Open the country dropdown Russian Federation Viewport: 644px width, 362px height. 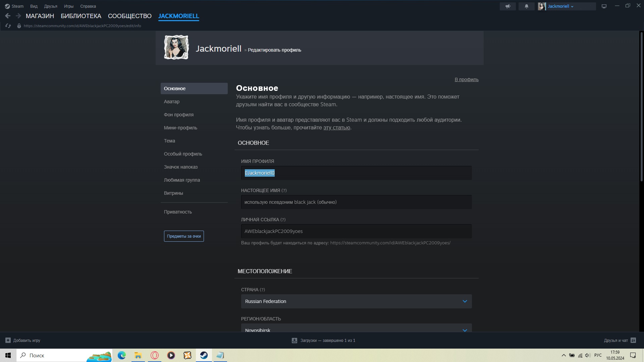(x=356, y=301)
